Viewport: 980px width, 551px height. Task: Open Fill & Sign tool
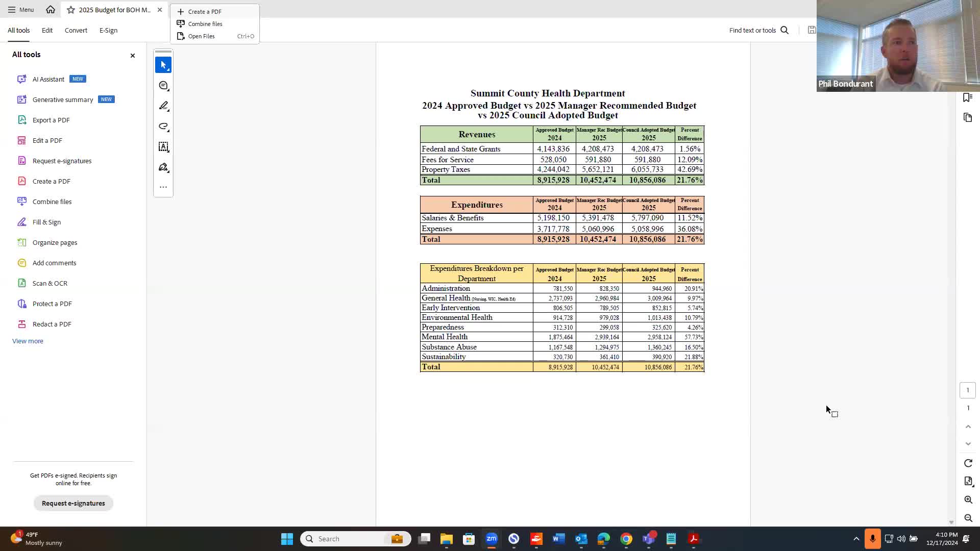[46, 222]
